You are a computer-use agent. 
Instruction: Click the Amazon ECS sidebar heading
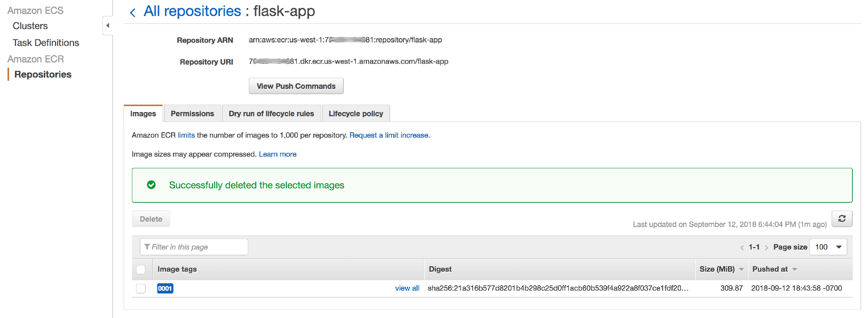click(x=35, y=10)
